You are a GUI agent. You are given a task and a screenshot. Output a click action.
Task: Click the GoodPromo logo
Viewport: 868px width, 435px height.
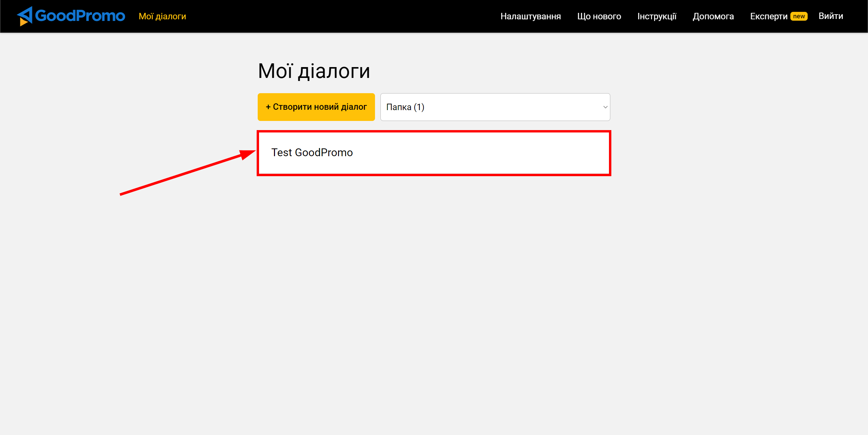(71, 16)
